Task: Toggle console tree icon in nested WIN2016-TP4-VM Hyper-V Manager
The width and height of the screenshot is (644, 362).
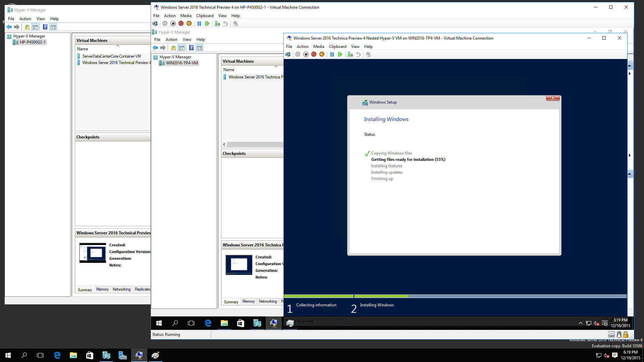Action: pyautogui.click(x=181, y=48)
